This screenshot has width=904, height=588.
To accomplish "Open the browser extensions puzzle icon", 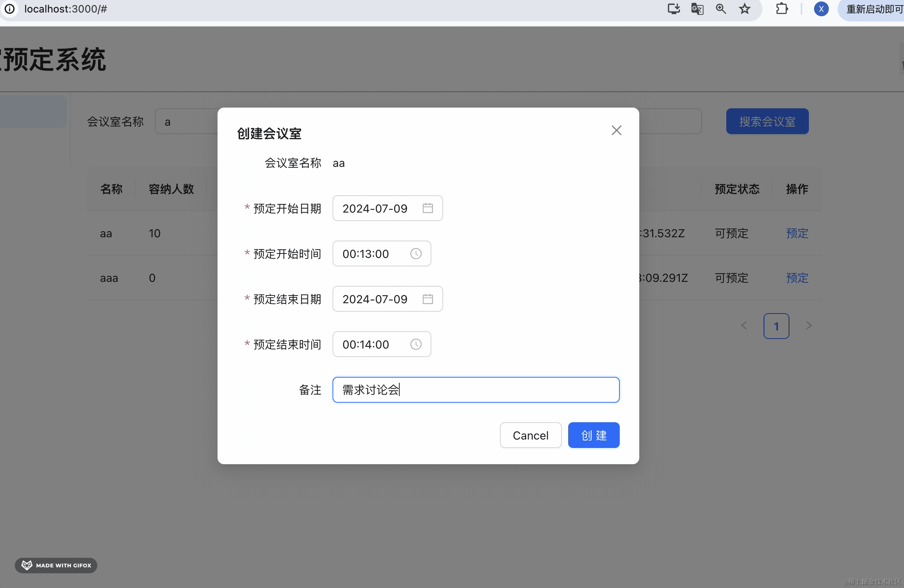I will 782,9.
